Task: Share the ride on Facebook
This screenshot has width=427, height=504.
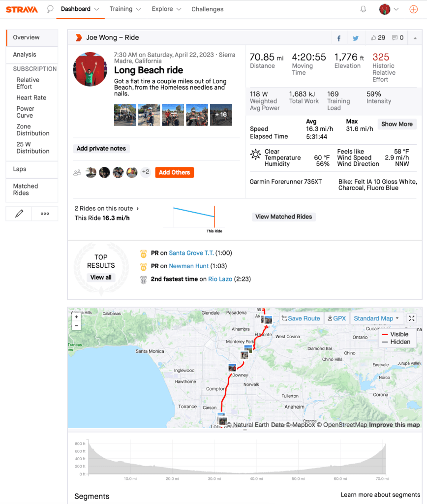Action: (x=339, y=38)
